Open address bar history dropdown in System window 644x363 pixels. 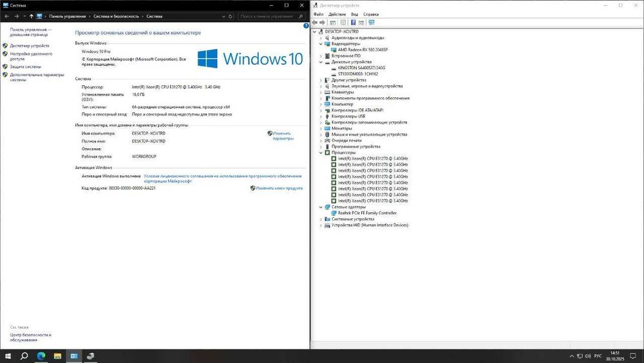click(223, 17)
